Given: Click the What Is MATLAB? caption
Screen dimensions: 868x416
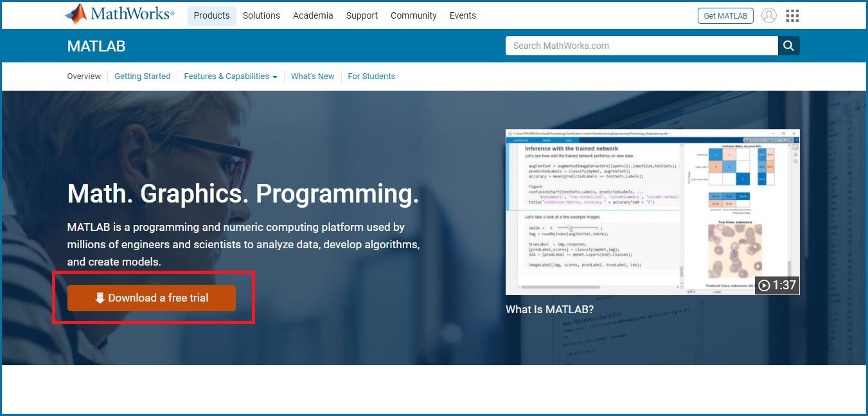Looking at the screenshot, I should 549,309.
